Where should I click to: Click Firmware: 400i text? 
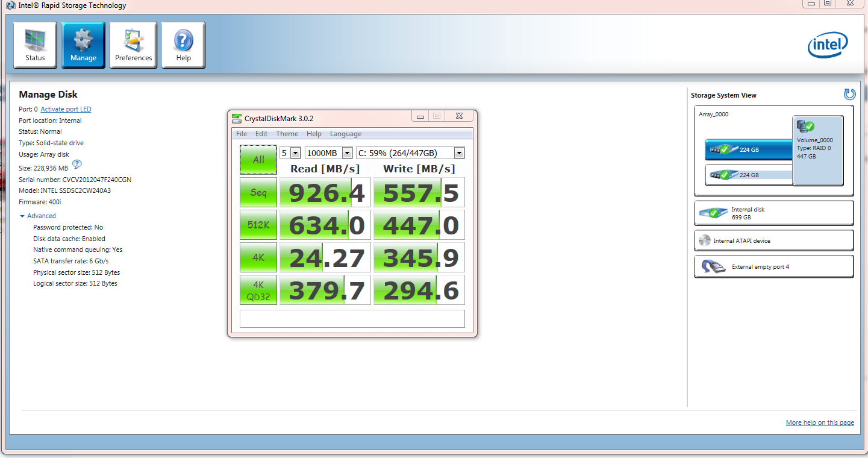point(39,202)
